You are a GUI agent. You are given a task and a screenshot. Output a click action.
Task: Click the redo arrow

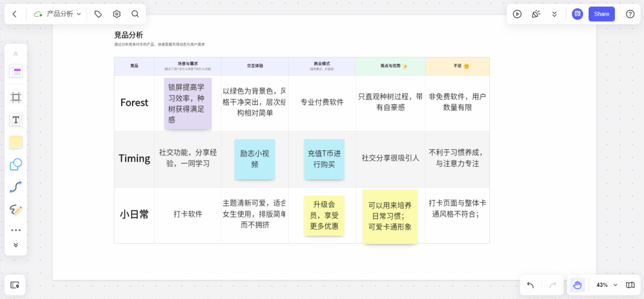point(553,285)
